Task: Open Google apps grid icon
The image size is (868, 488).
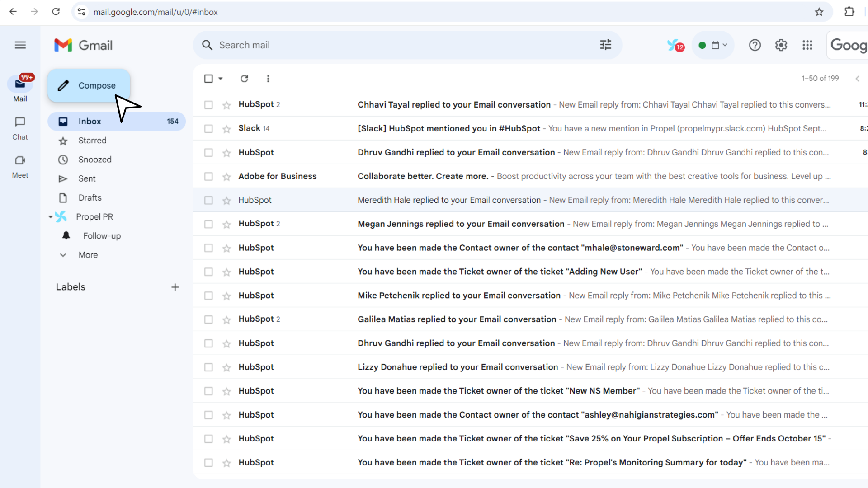Action: point(807,45)
